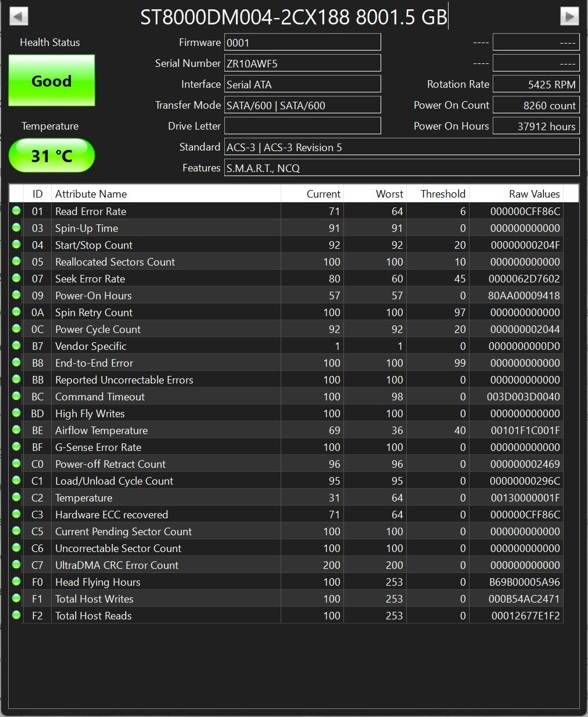Click the drive title ST8000DM004-2CX188

245,17
